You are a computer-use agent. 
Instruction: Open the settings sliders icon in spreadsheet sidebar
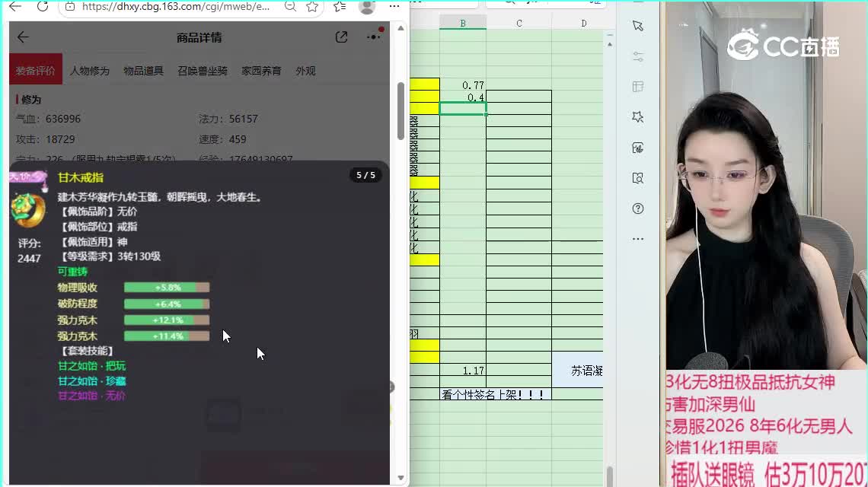(638, 56)
